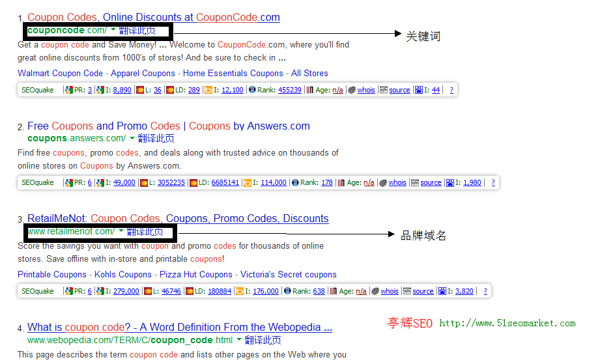The height and width of the screenshot is (364, 615).
Task: Click the whois icon in RetailMeNot's SEOquake bar
Action: coord(375,292)
